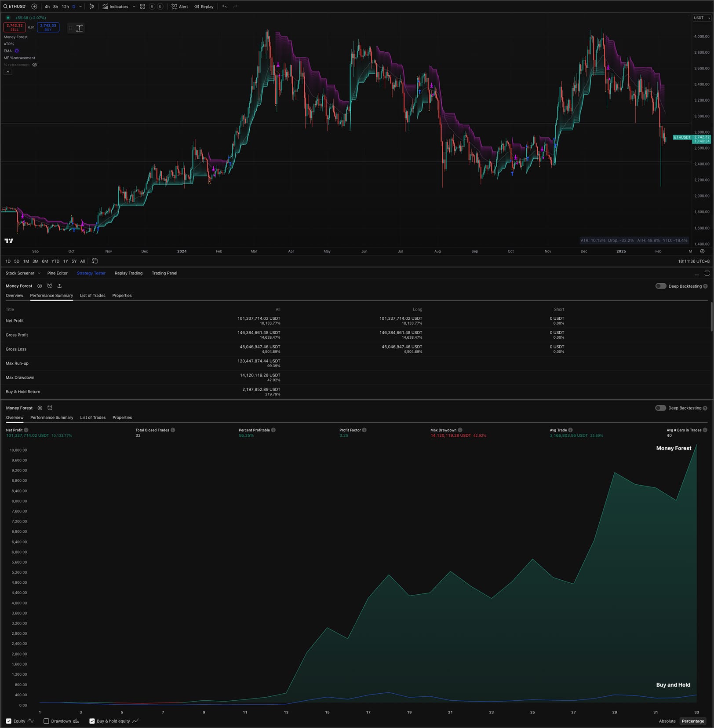Create a price Alert
Viewport: 714px width, 728px height.
tap(179, 7)
